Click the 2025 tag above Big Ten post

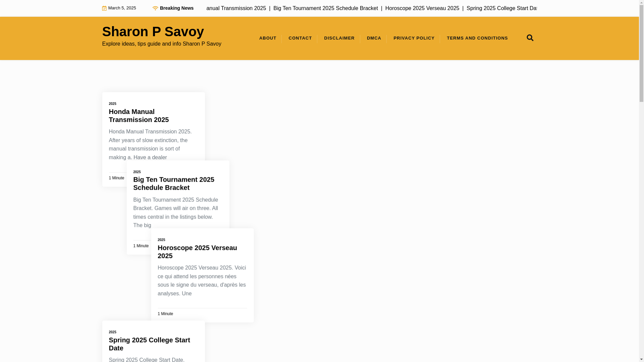[137, 172]
